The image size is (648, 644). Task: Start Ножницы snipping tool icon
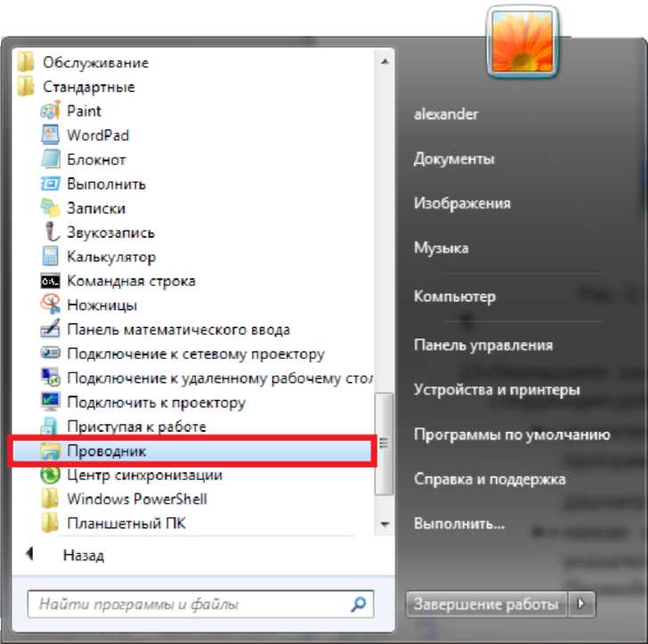point(51,305)
